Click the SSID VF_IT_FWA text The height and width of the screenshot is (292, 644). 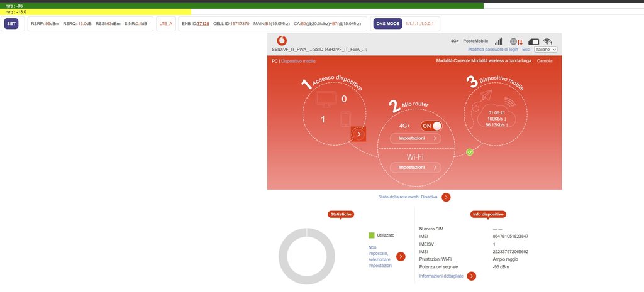click(x=319, y=50)
